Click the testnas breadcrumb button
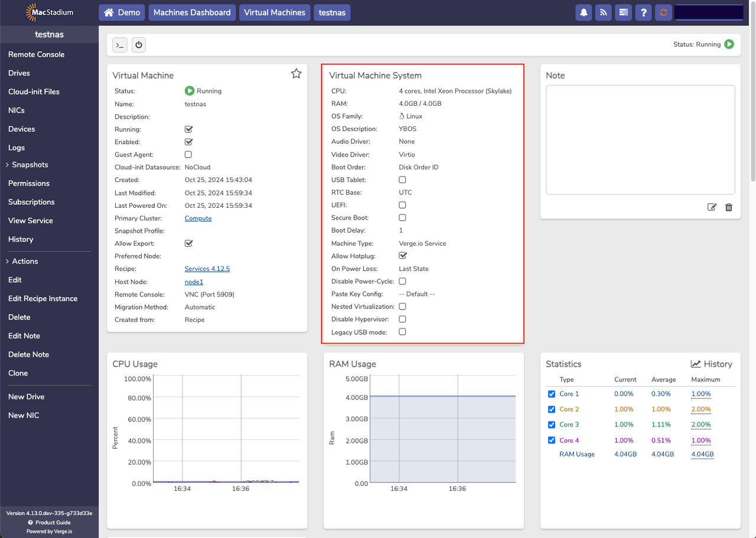756x538 pixels. [x=332, y=12]
